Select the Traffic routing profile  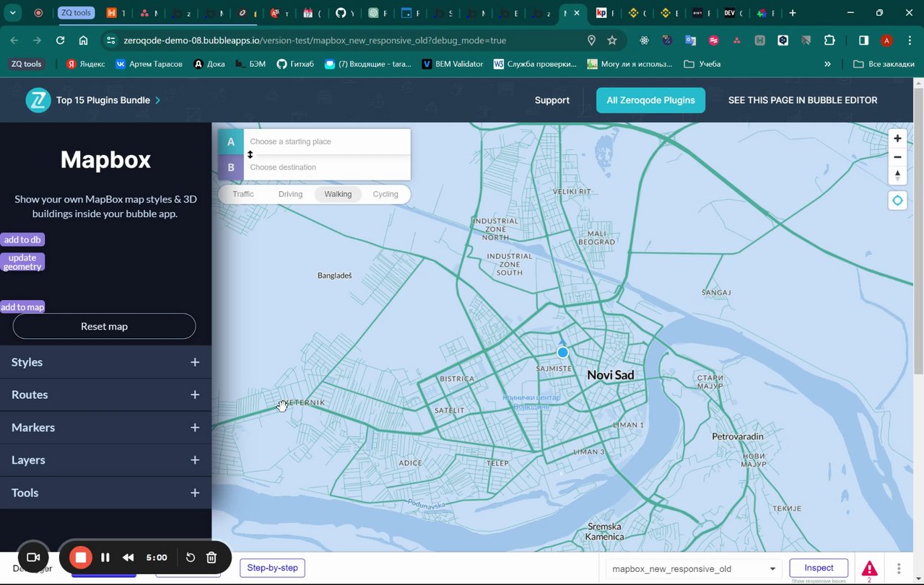click(243, 194)
